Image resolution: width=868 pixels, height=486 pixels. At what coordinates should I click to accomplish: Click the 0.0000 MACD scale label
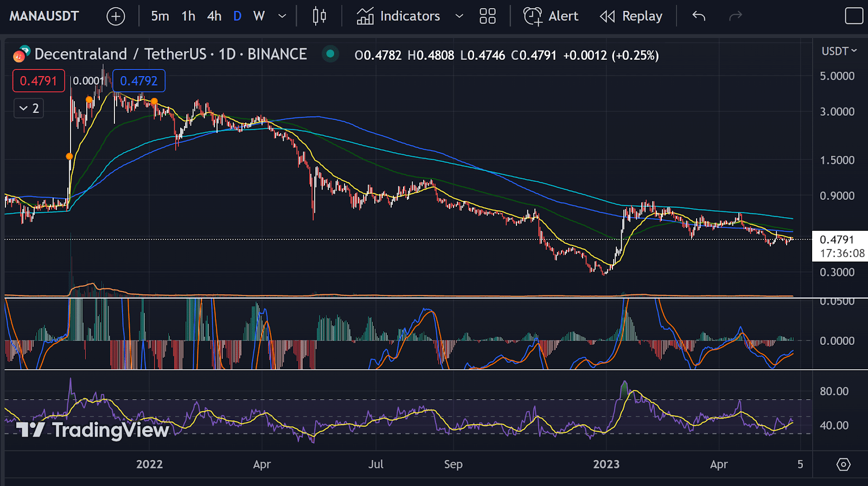pyautogui.click(x=837, y=340)
